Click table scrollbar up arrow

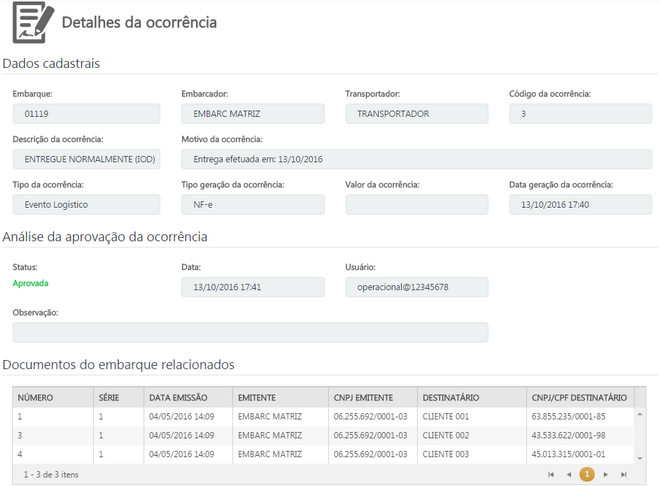(x=640, y=414)
